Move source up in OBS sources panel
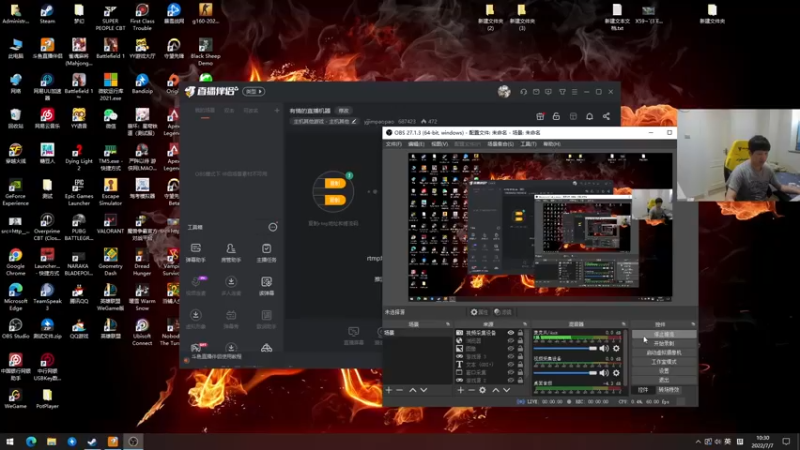This screenshot has width=800, height=450. pos(495,390)
